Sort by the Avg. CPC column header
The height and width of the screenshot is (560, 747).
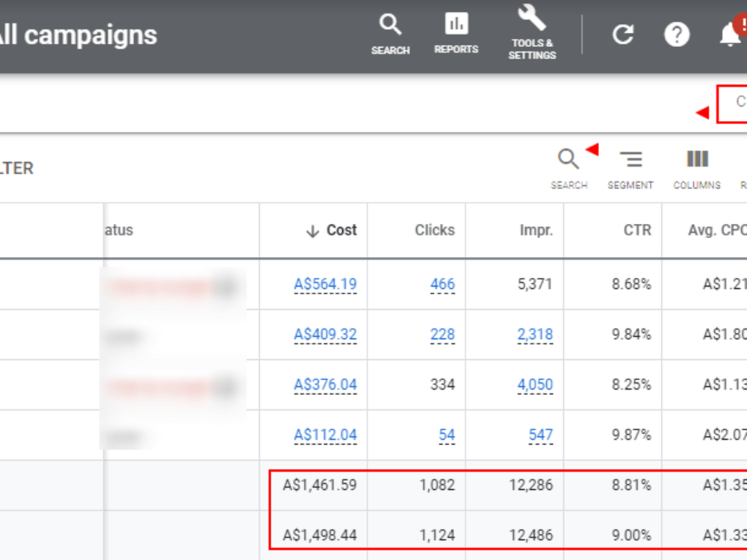coord(717,231)
